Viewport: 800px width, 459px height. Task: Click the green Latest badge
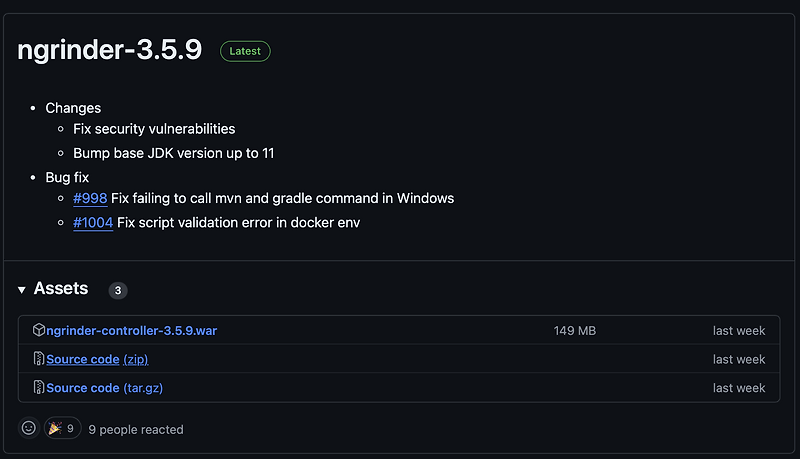(x=245, y=51)
